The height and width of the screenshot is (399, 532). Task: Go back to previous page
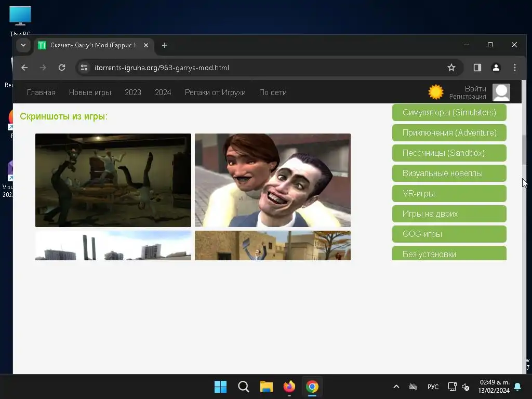coord(24,68)
